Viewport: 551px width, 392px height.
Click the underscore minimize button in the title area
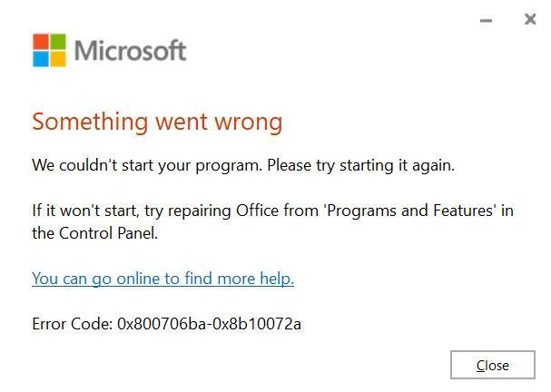click(486, 20)
